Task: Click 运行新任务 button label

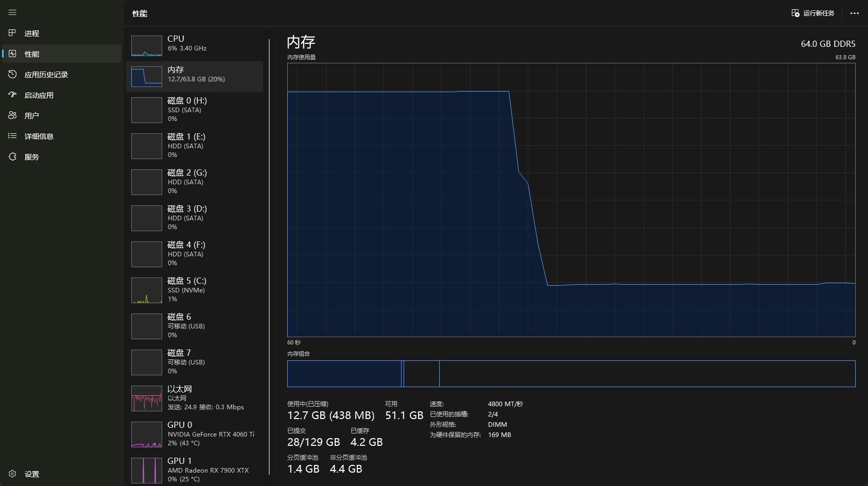Action: pos(819,13)
